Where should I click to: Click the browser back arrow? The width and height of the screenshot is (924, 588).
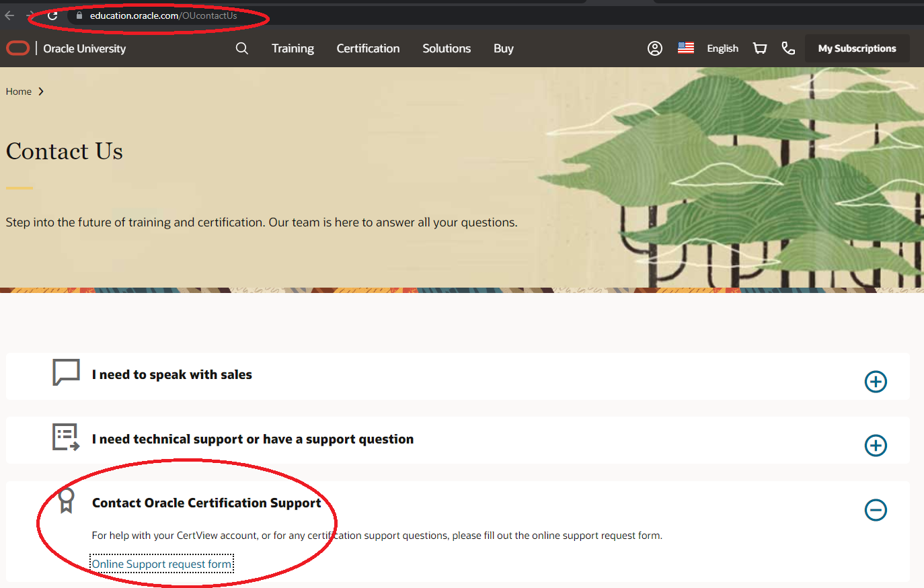pos(9,15)
